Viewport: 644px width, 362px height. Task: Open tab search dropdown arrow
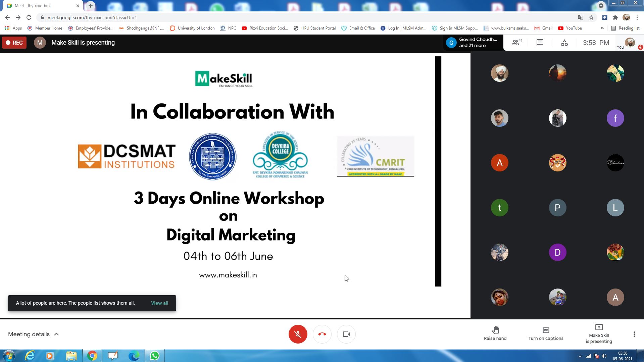(x=601, y=5)
